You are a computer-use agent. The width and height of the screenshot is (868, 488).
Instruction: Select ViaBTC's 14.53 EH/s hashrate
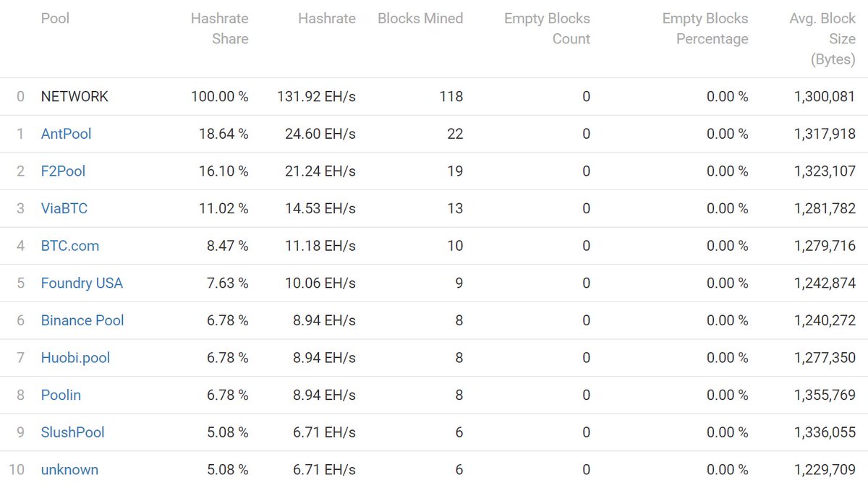point(320,208)
